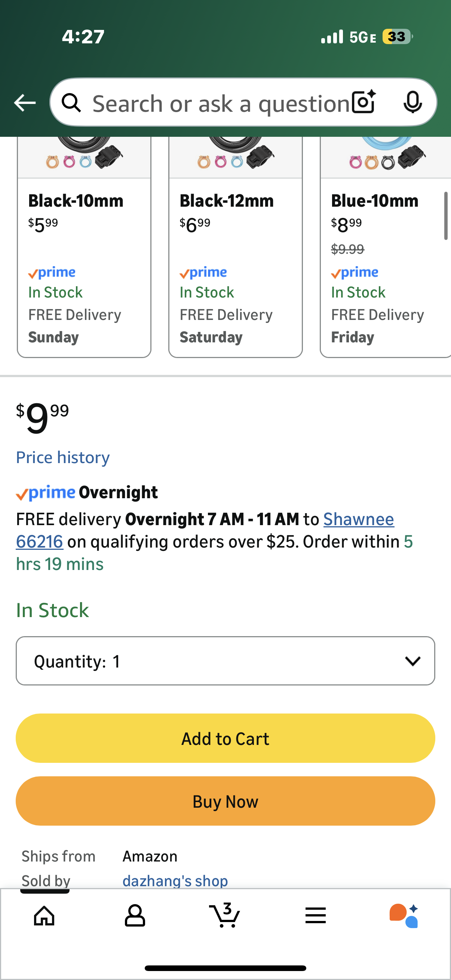Select the Black-10mm variant option

coord(84,266)
